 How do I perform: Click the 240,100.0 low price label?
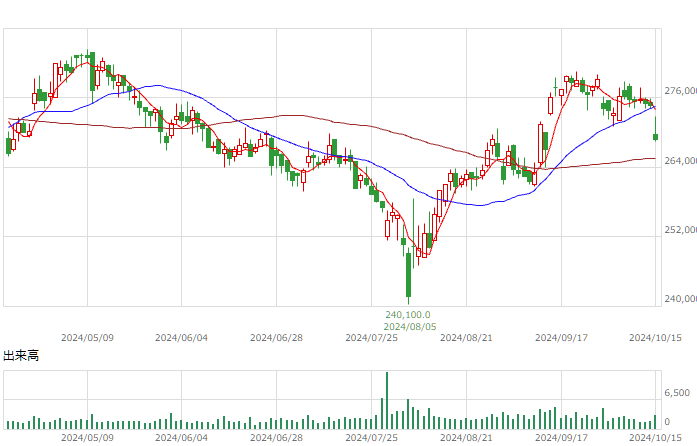(408, 315)
